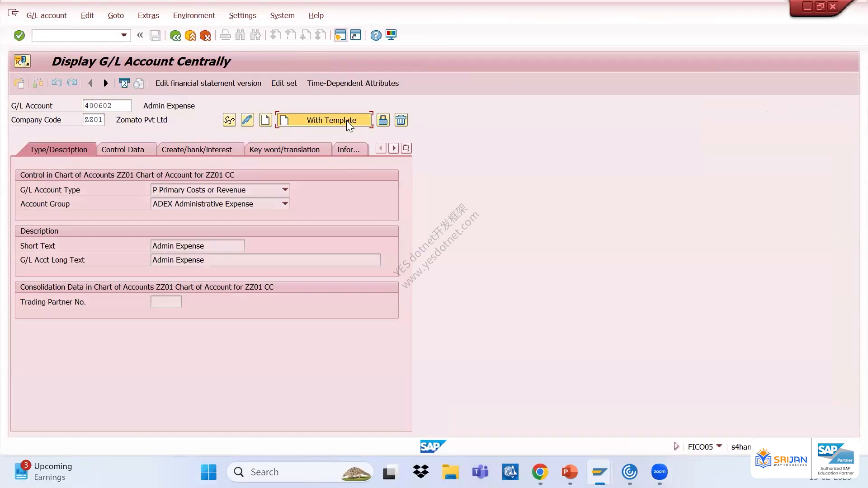868x488 pixels.
Task: Click the Find Next binoculars icon
Action: tap(255, 35)
